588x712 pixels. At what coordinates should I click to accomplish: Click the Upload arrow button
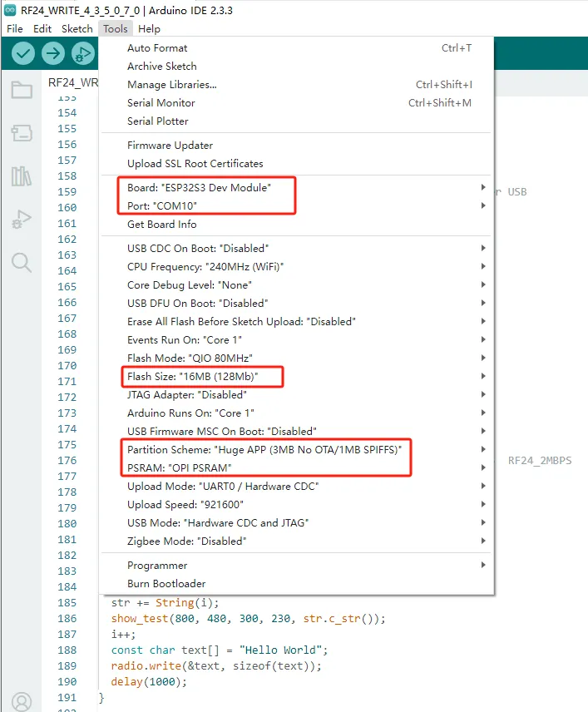coord(53,54)
